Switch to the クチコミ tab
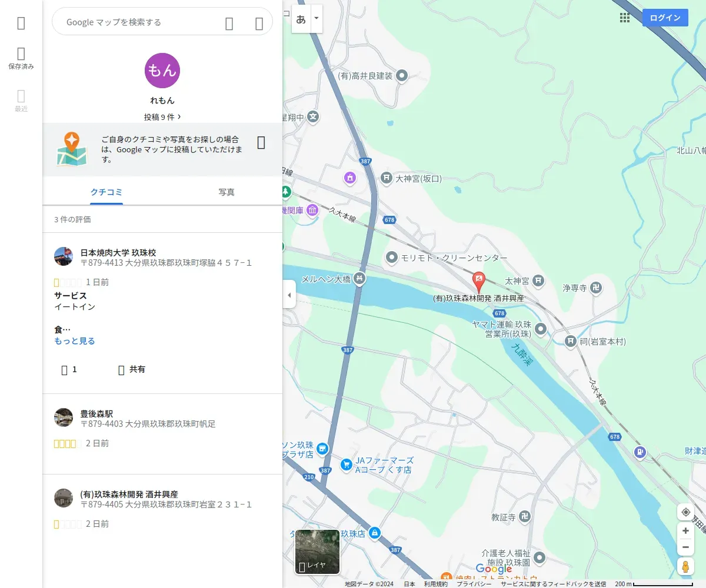Viewport: 706px width, 588px height. [106, 192]
